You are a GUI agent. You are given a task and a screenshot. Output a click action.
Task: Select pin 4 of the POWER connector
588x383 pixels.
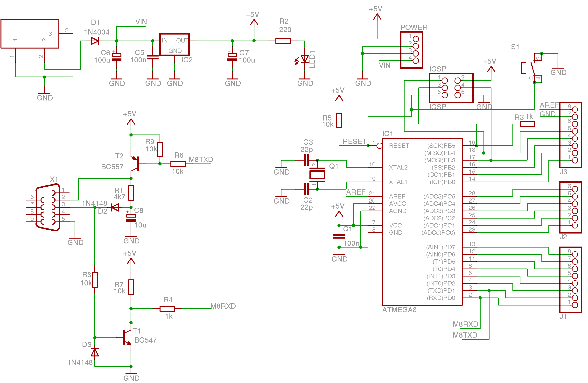416,61
